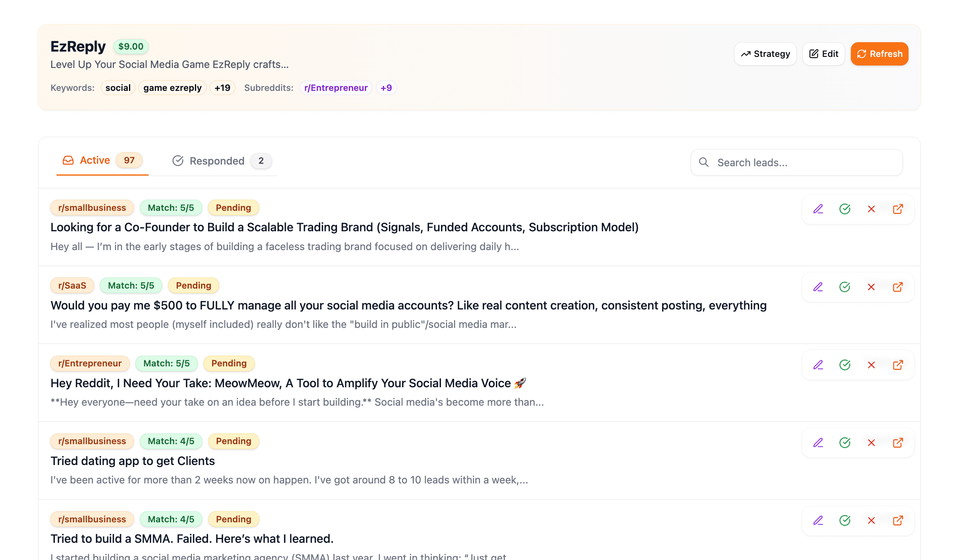
Task: Reject the Co-Founder trading brand lead
Action: click(x=871, y=209)
